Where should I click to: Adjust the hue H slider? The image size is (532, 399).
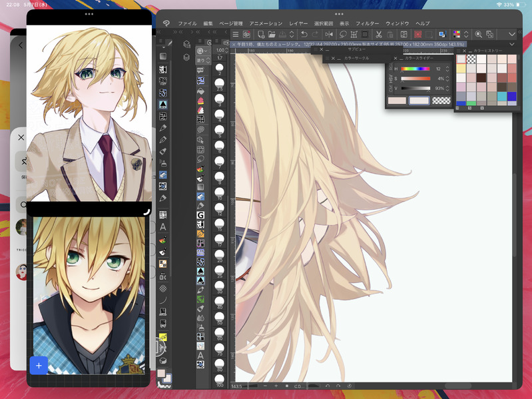tap(415, 69)
